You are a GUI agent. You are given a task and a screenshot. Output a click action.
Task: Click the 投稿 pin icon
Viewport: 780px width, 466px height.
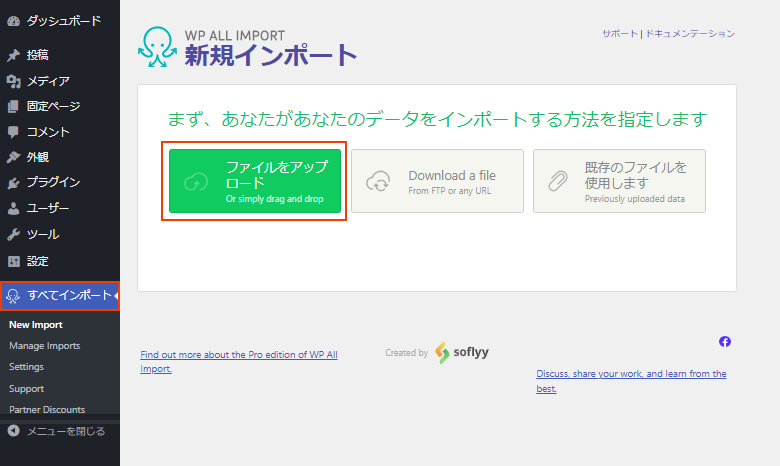click(x=13, y=55)
